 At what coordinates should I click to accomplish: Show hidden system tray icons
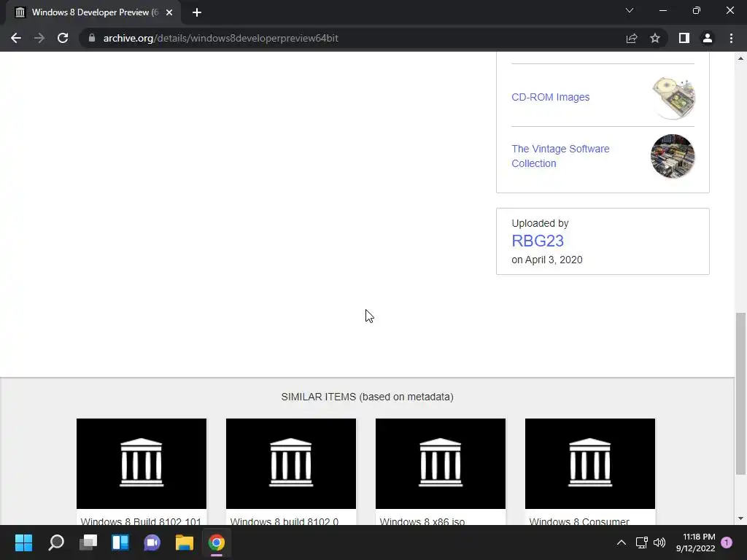tap(622, 542)
